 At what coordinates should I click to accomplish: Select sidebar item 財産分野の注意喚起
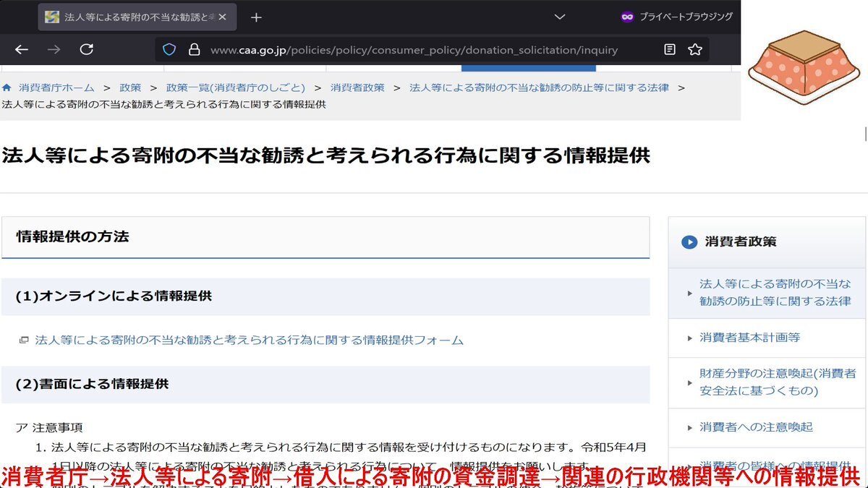pos(767,382)
